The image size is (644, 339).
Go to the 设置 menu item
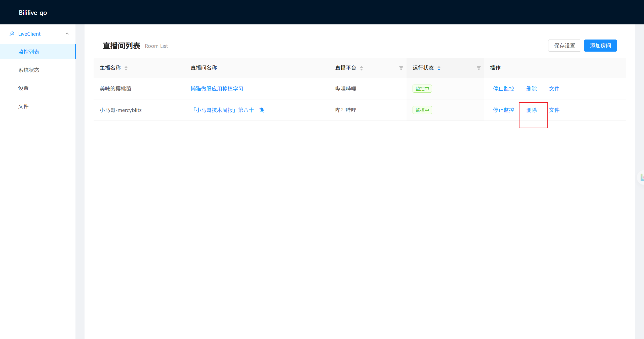coord(38,88)
